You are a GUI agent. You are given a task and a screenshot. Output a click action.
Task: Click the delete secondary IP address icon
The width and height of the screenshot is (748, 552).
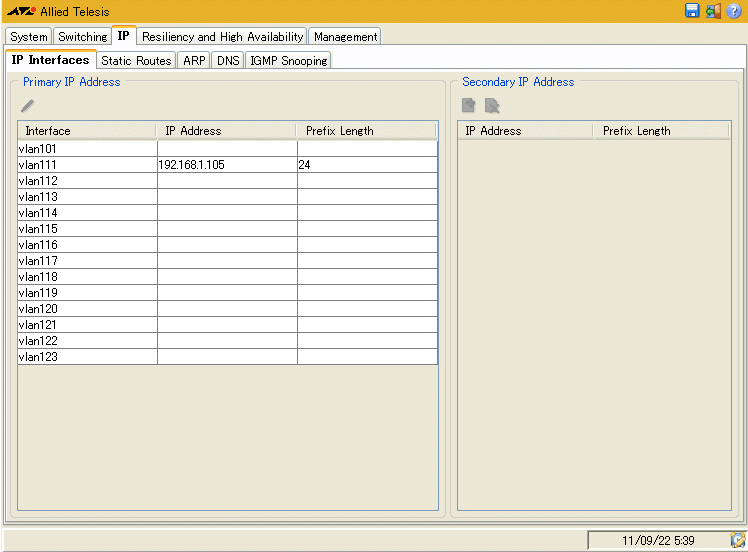pos(492,105)
